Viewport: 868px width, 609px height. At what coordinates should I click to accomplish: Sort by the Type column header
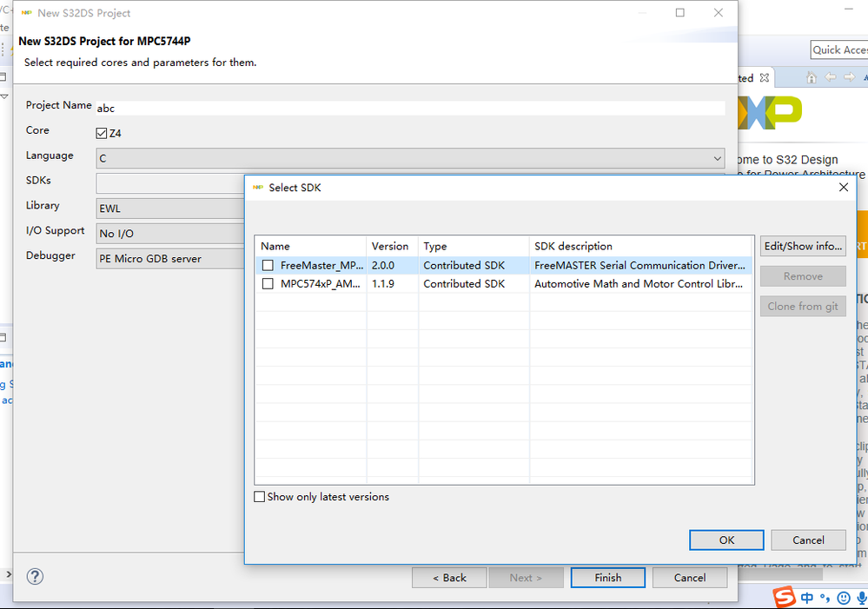click(474, 246)
